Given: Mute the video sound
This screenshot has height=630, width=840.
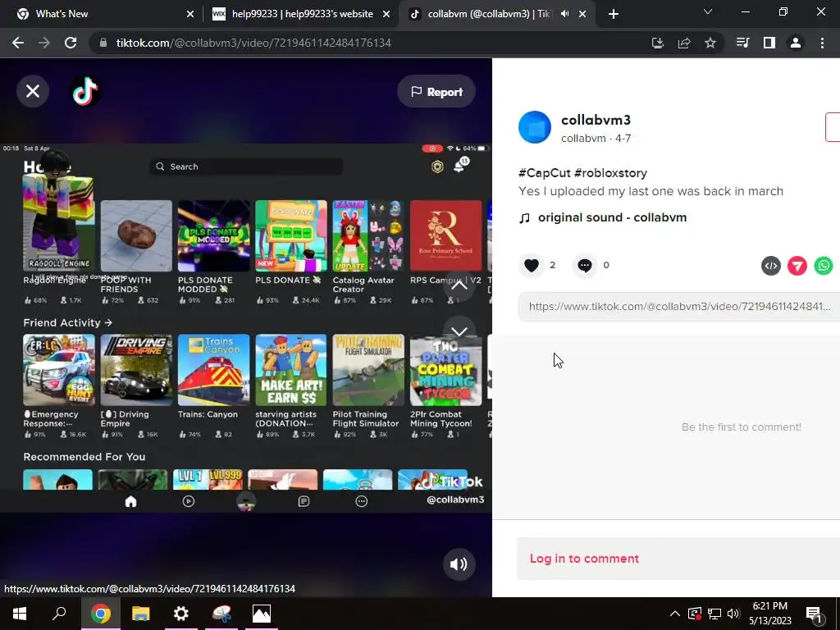Looking at the screenshot, I should coord(459,564).
